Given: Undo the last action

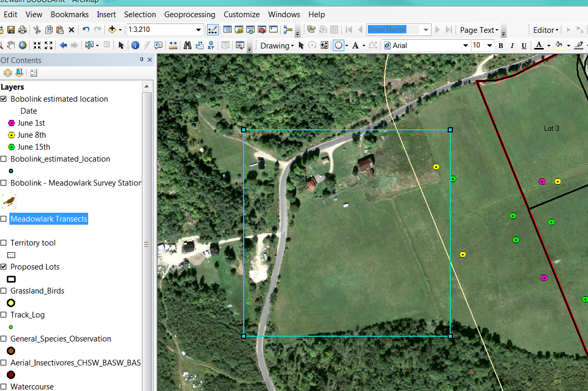Looking at the screenshot, I should [x=86, y=29].
